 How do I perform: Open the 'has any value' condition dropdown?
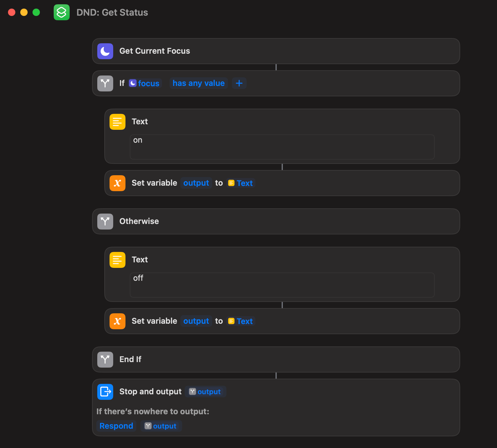pyautogui.click(x=198, y=83)
